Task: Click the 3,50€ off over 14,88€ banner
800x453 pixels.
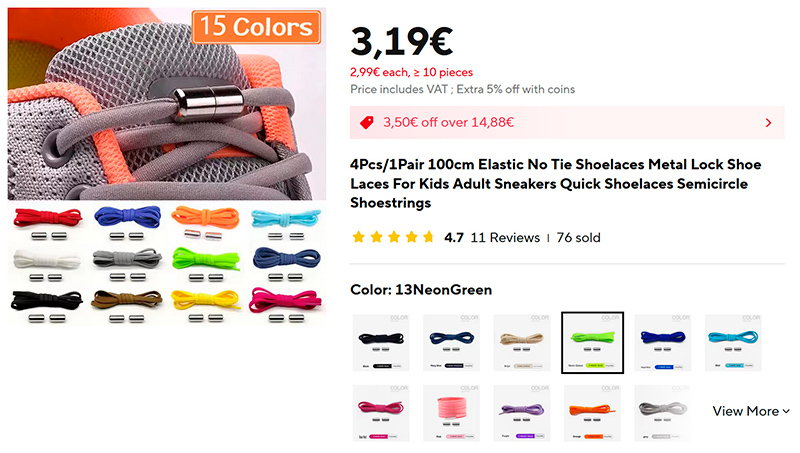Action: [567, 122]
